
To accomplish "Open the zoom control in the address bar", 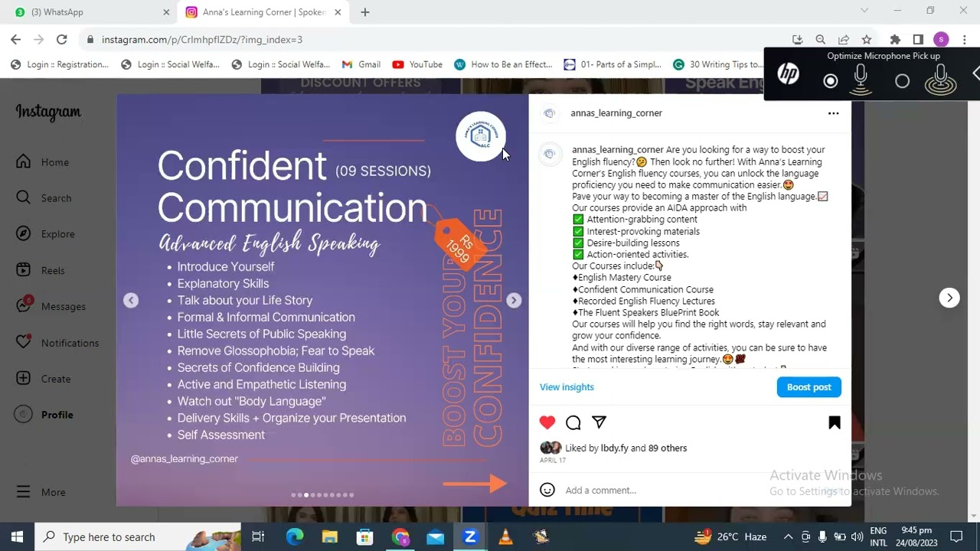I will 820,40.
